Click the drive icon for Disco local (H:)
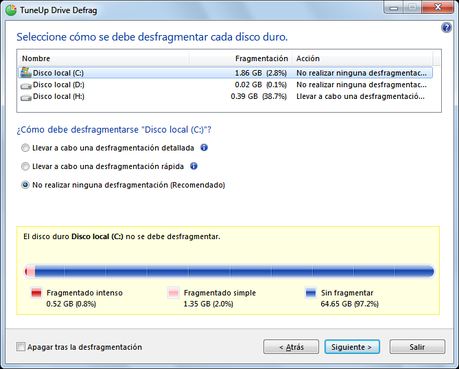459x369 pixels. coord(26,97)
